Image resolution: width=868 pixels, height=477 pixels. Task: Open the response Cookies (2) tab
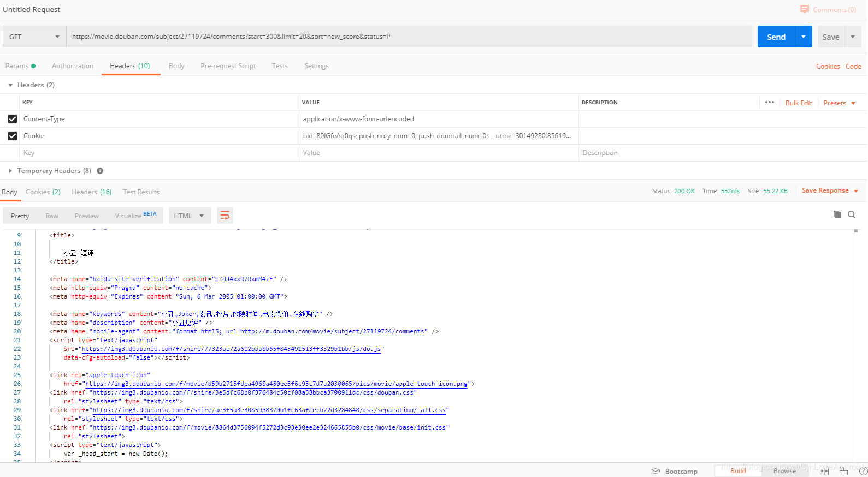[43, 192]
